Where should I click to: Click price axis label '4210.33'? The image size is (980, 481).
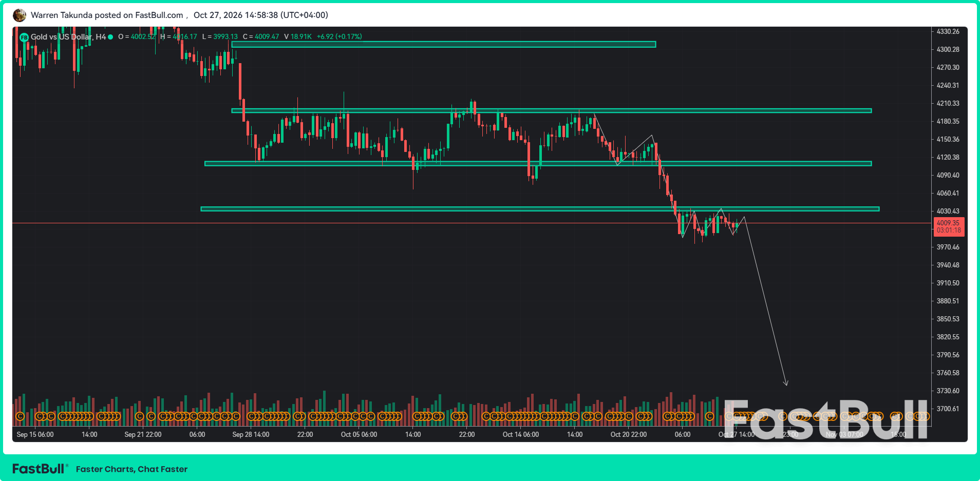(948, 104)
